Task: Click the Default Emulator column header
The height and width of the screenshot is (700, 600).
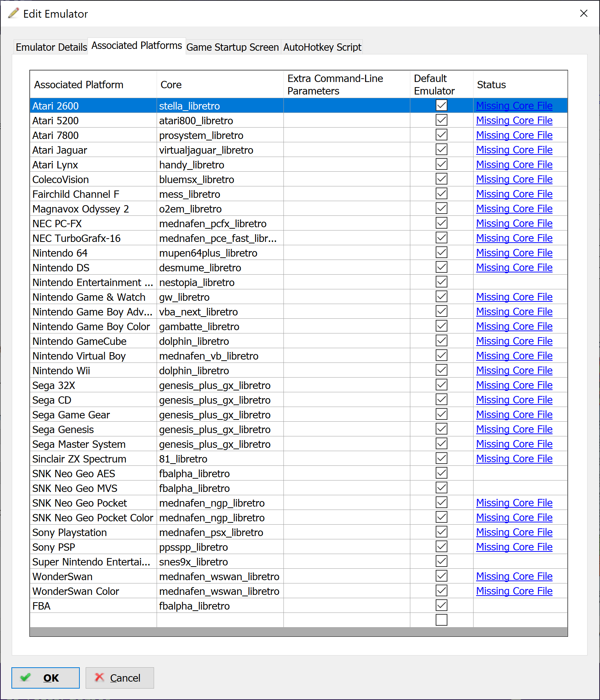Action: 442,85
